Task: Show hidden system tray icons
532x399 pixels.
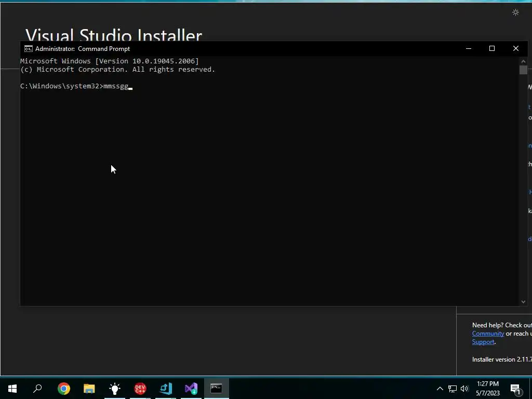Action: point(440,389)
